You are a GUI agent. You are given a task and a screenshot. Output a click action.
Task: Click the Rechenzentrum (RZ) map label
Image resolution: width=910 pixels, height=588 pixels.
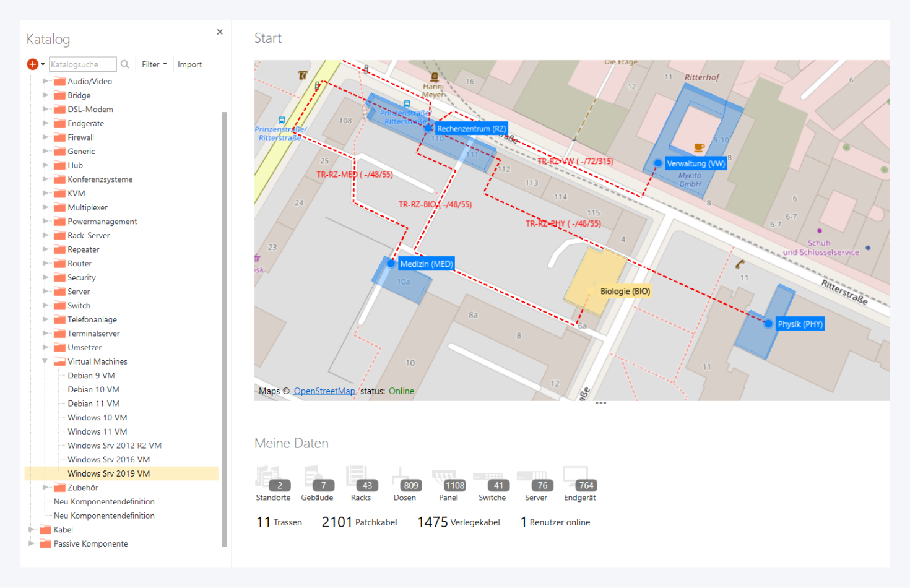point(471,129)
